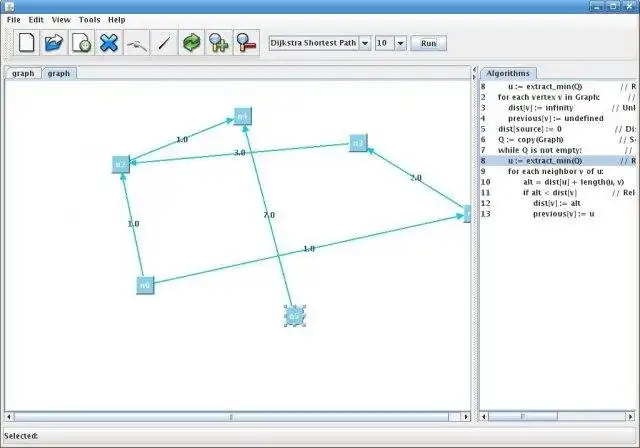Select node n0 in the graph
This screenshot has height=448, width=640.
point(145,285)
